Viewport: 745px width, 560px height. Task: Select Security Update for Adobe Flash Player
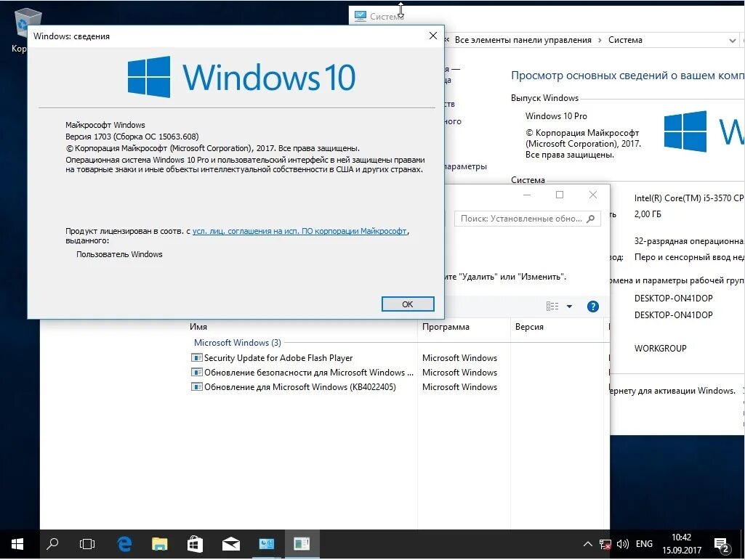(x=278, y=357)
